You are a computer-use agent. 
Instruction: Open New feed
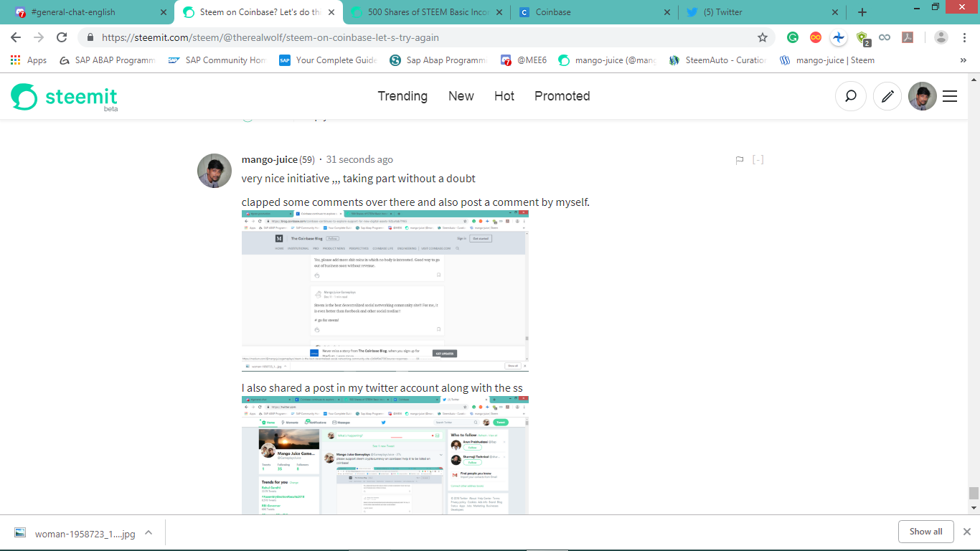(461, 96)
